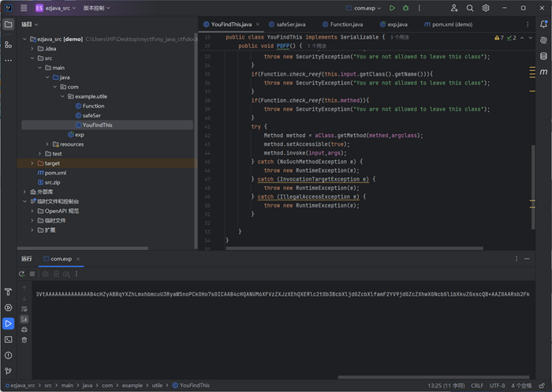Image resolution: width=552 pixels, height=392 pixels.
Task: Click the CRLF line separator indicator
Action: click(x=477, y=386)
